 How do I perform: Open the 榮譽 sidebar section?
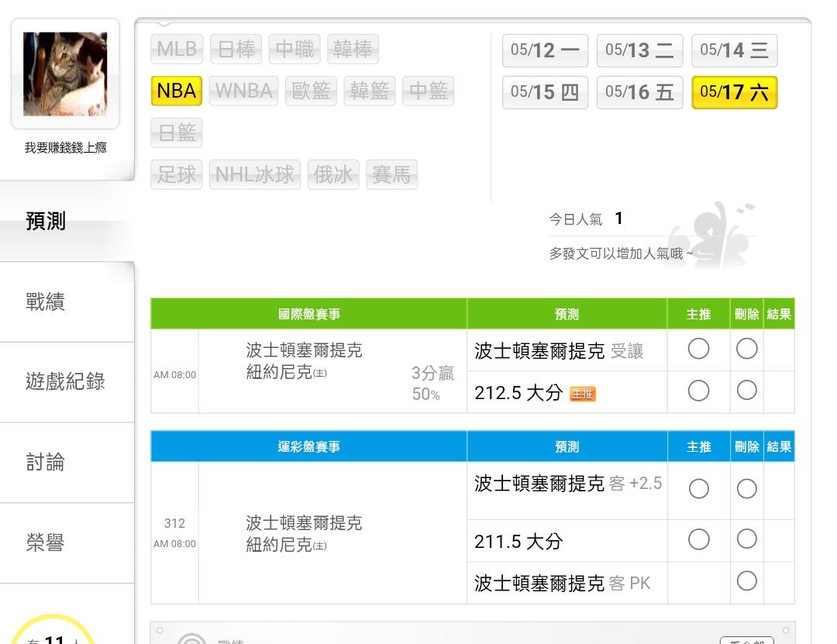[x=67, y=542]
